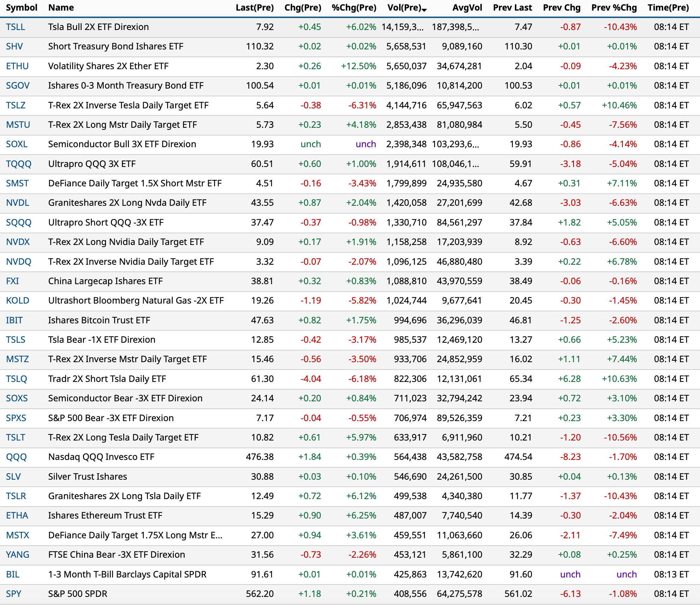Click the Chg(Pre) column header

[303, 8]
